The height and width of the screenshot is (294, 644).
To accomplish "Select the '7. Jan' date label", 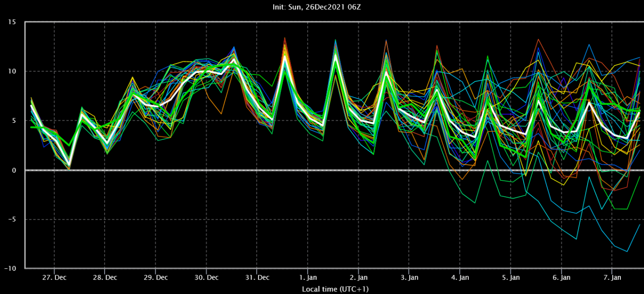I will click(612, 277).
